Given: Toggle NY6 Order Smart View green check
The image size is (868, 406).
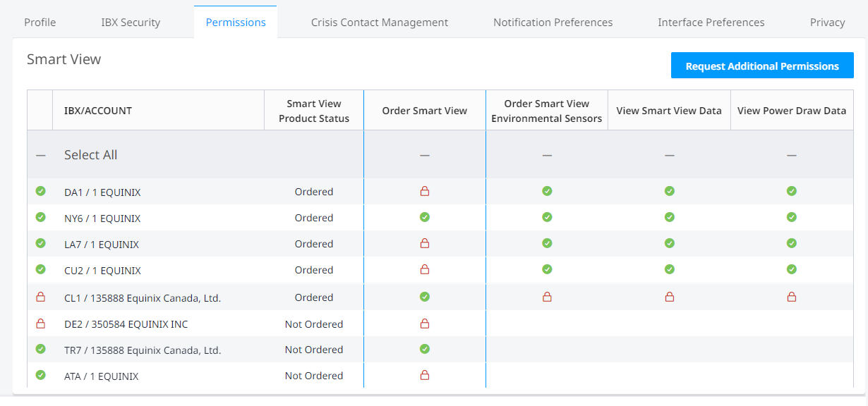Looking at the screenshot, I should click(x=425, y=217).
